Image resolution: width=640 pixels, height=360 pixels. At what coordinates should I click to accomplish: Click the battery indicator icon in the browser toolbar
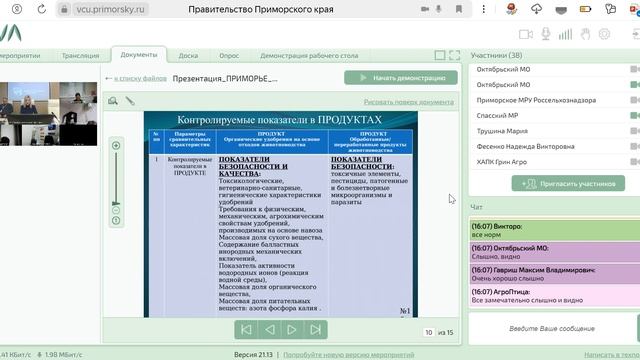585,9
